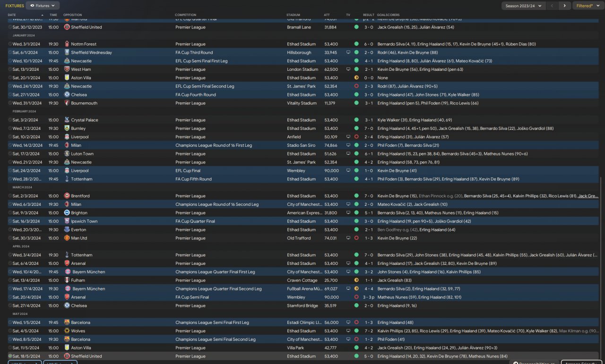Click the green win indicator for Nottm Forest
605x364 pixels.
point(356,44)
